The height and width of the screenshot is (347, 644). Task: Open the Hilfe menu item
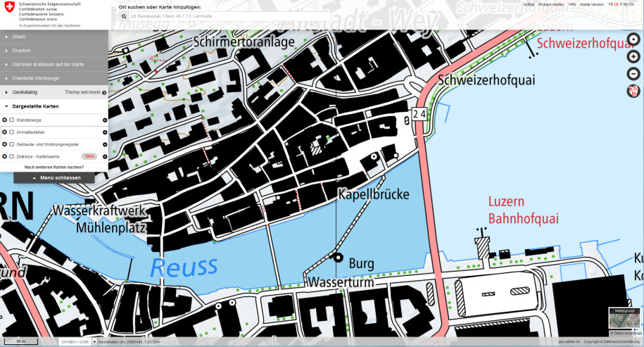point(572,4)
